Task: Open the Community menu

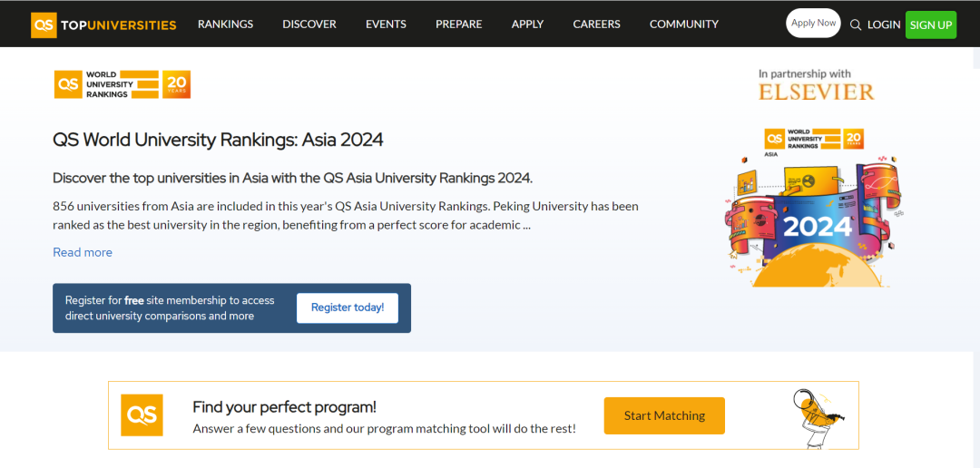Action: (x=683, y=24)
